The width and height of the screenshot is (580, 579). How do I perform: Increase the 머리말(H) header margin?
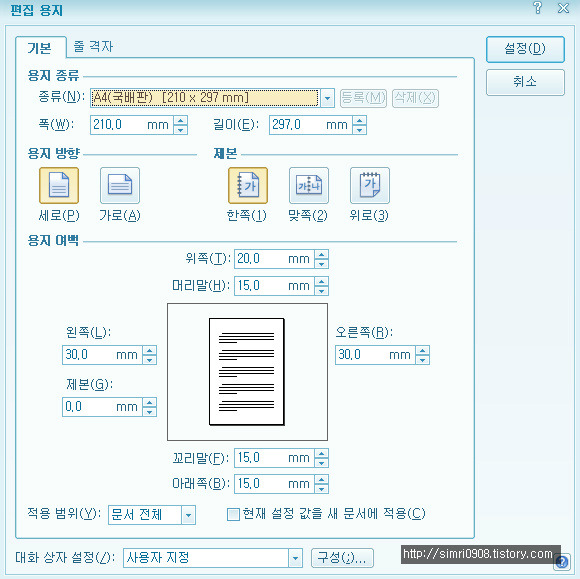pyautogui.click(x=321, y=281)
